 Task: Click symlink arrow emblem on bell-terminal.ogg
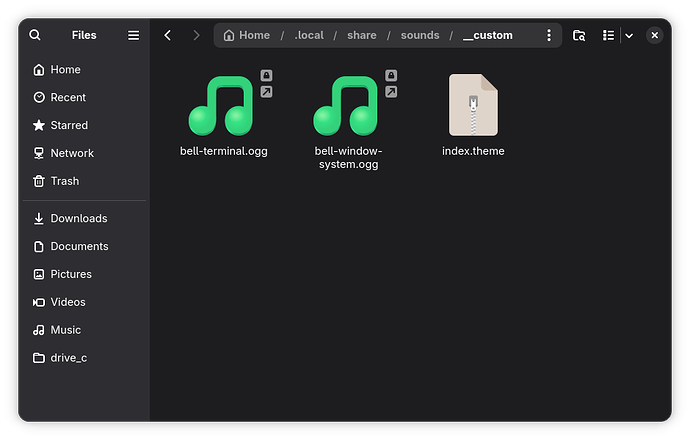coord(266,92)
